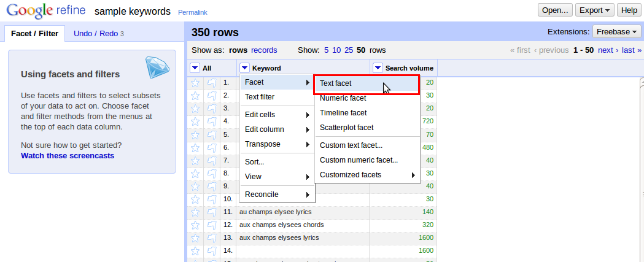
Task: Switch to the Facet / Filter tab
Action: click(35, 34)
